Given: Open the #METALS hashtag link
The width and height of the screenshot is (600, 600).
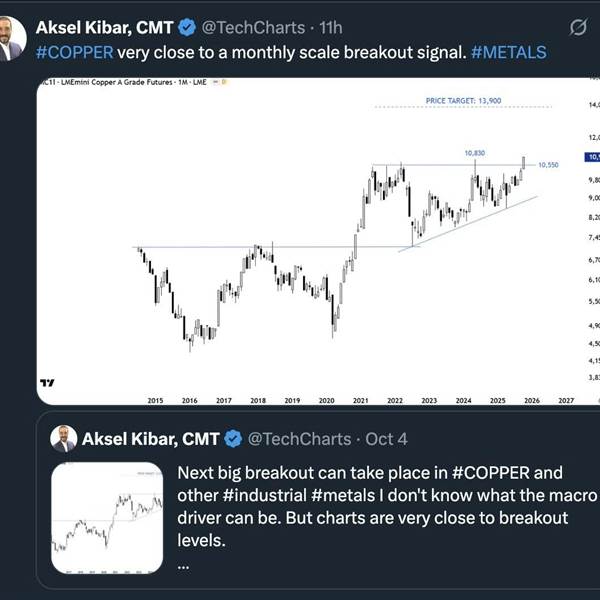Looking at the screenshot, I should (x=508, y=51).
